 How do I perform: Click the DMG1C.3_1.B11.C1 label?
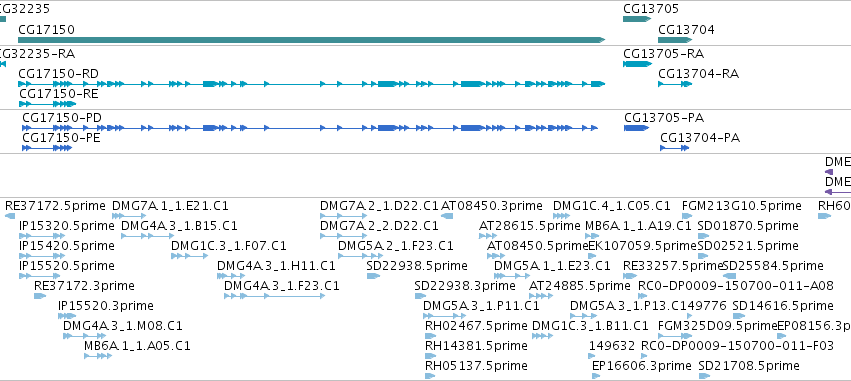[x=590, y=326]
